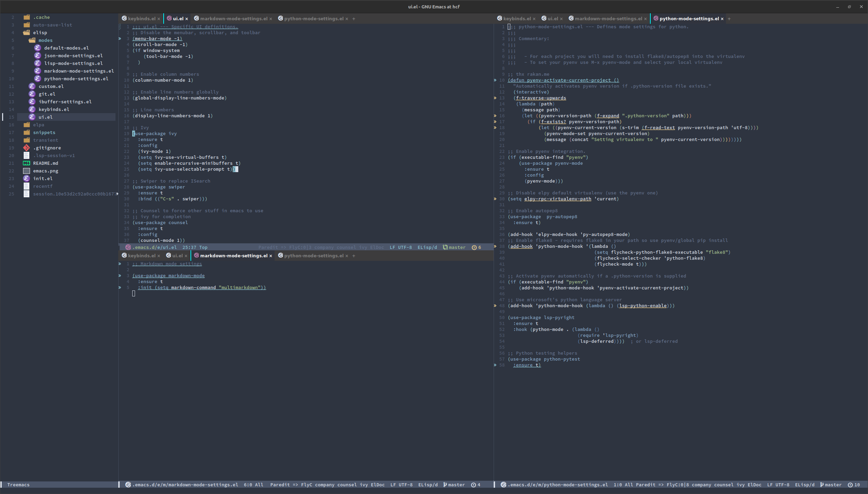Click warning count 10 in python modeline

click(x=854, y=485)
